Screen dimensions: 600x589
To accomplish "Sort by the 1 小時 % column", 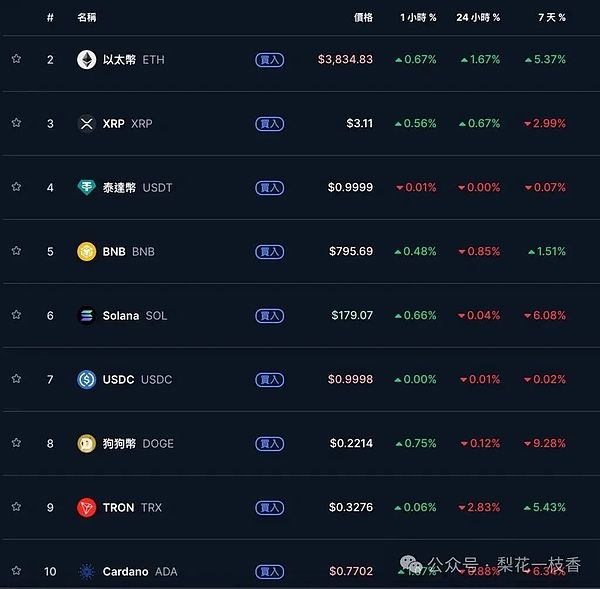I will [x=418, y=18].
